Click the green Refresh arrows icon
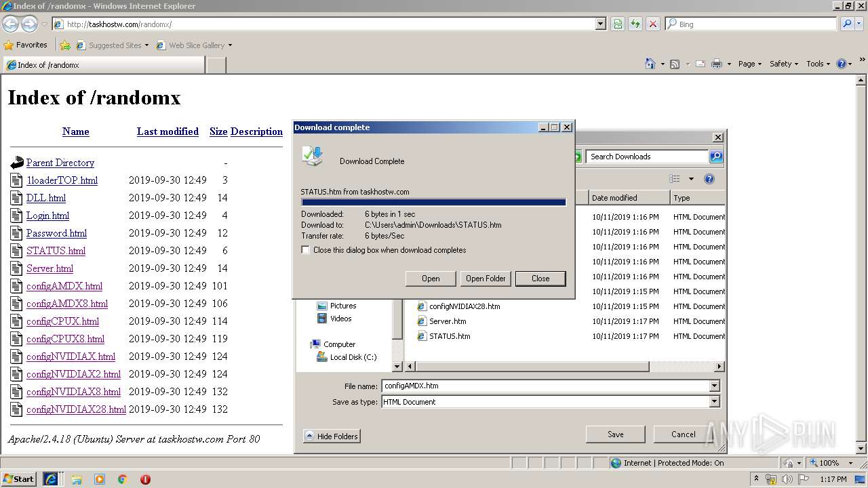This screenshot has height=488, width=868. coord(635,24)
